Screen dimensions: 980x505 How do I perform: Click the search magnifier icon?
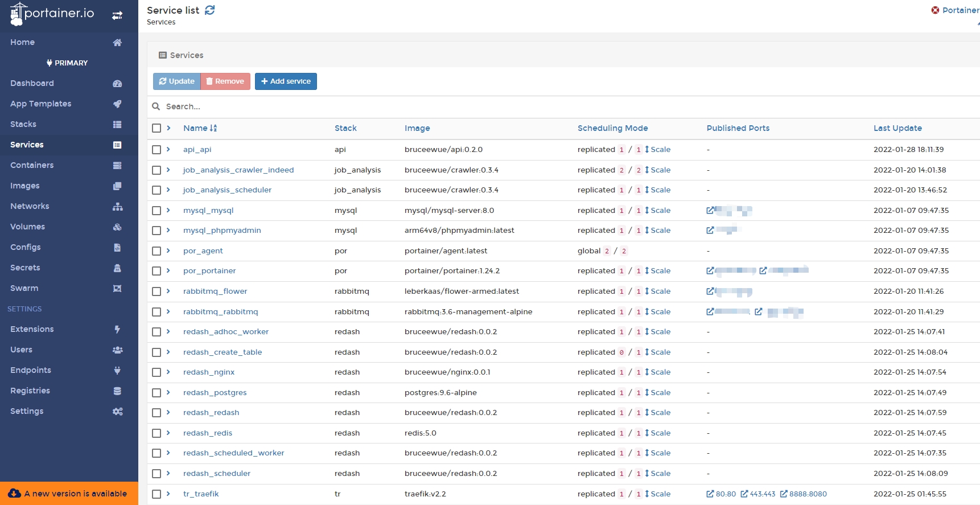click(156, 106)
